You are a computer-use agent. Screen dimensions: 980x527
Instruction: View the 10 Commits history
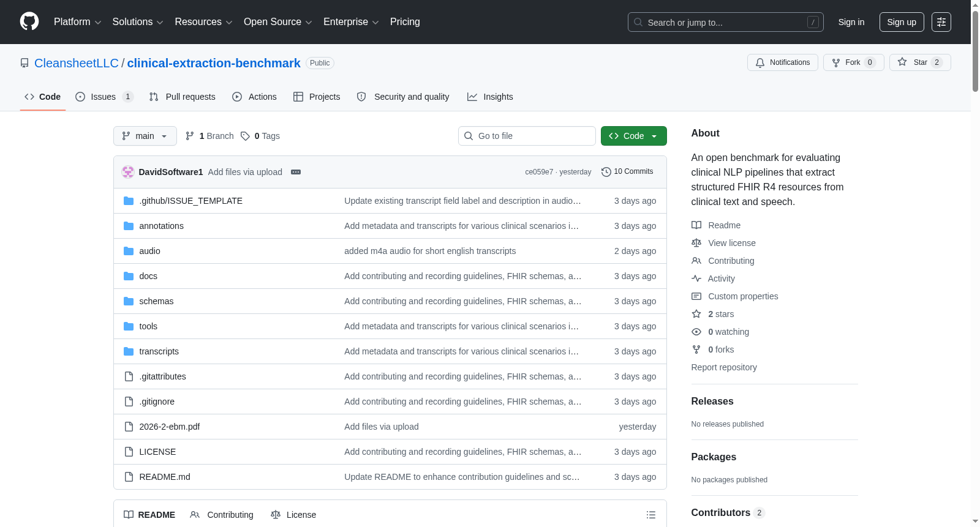coord(628,172)
